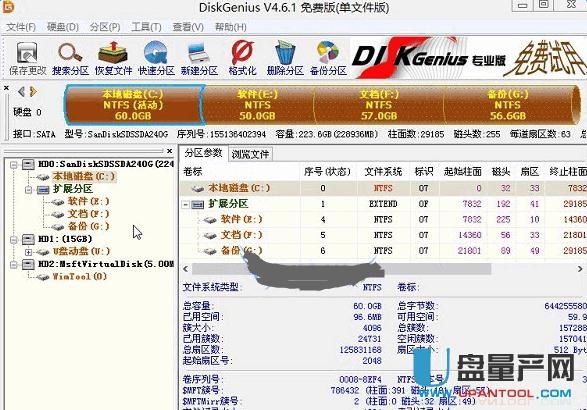The image size is (587, 410).
Task: Select the 软件(E:) partition bar segment
Action: (x=258, y=105)
